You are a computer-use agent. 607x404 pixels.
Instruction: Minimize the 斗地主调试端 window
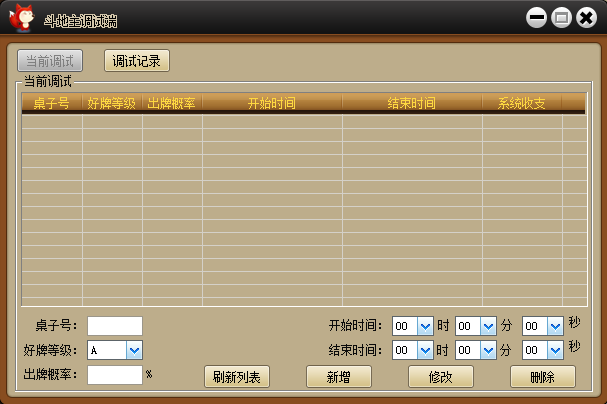coord(536,17)
